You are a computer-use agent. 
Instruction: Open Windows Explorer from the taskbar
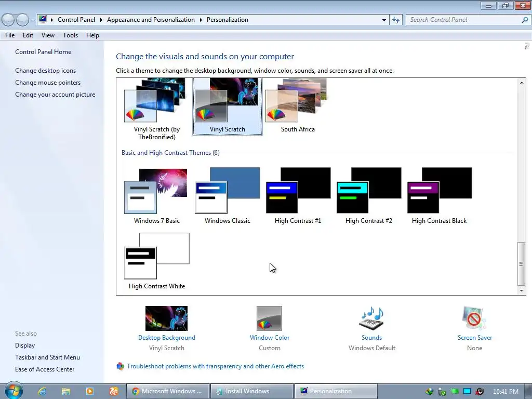pyautogui.click(x=66, y=391)
